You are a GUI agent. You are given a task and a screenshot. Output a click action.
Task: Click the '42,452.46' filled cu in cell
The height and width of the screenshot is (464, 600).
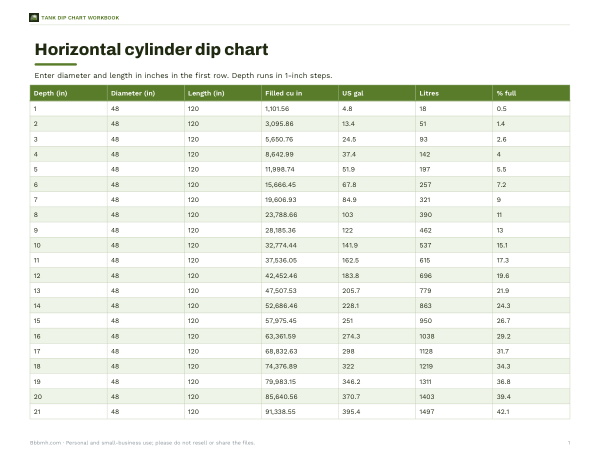tap(300, 275)
